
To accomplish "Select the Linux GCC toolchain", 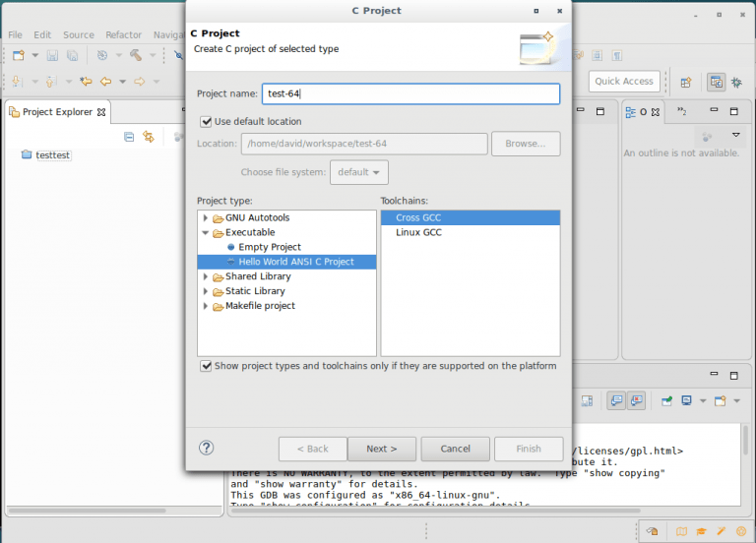I will [x=471, y=232].
